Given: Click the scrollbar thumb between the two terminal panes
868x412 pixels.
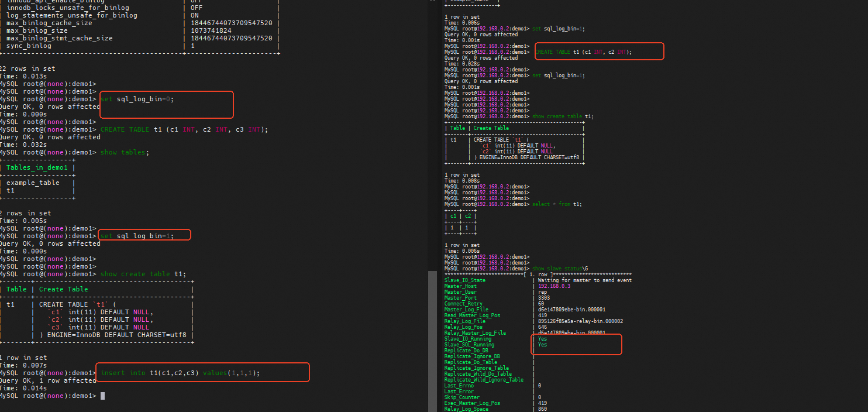Looking at the screenshot, I should point(432,341).
